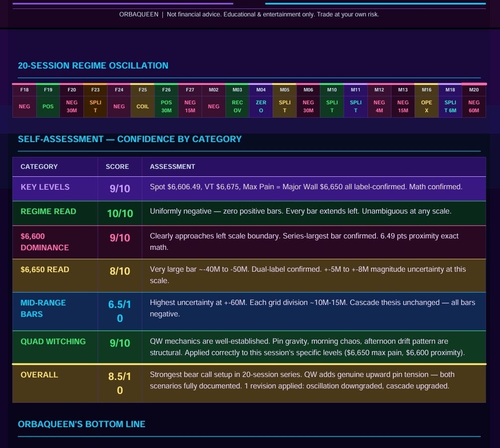Image resolution: width=500 pixels, height=448 pixels.
Task: Click the M11 SPLIT session cell
Action: (x=356, y=100)
